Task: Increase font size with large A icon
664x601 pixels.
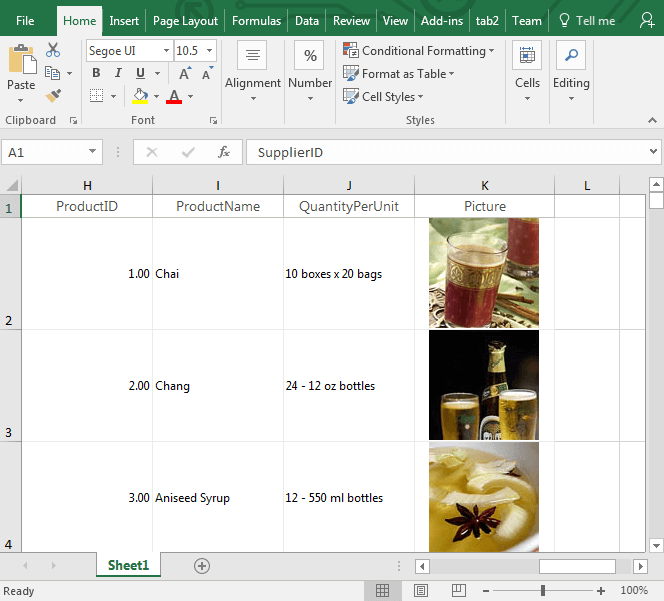Action: (185, 73)
